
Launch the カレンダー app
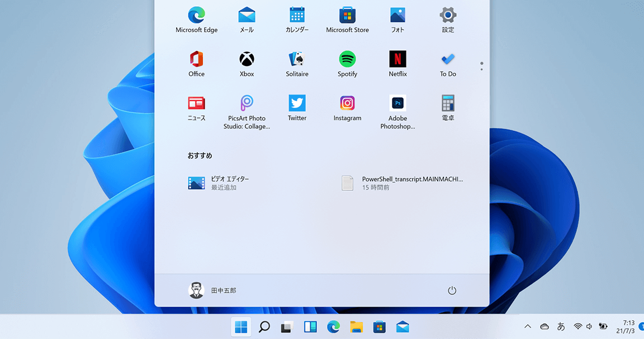point(297,20)
